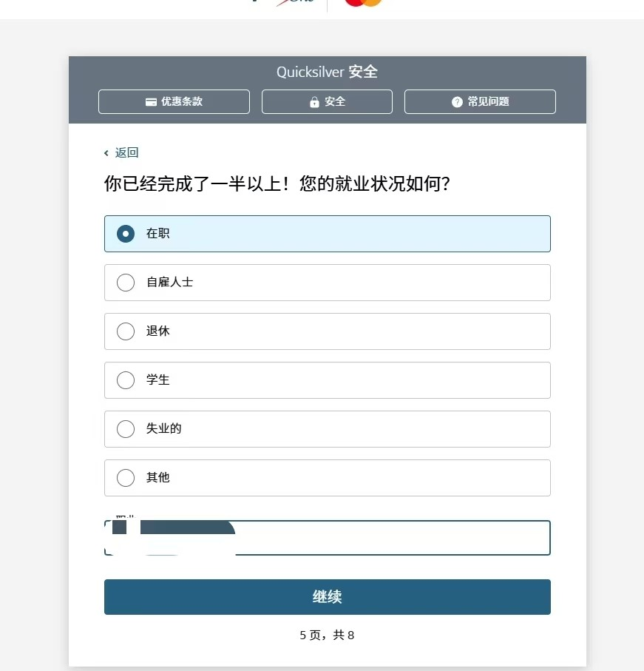This screenshot has width=644, height=671.
Task: Click the Quicksilver 安全 header title
Action: pyautogui.click(x=327, y=72)
